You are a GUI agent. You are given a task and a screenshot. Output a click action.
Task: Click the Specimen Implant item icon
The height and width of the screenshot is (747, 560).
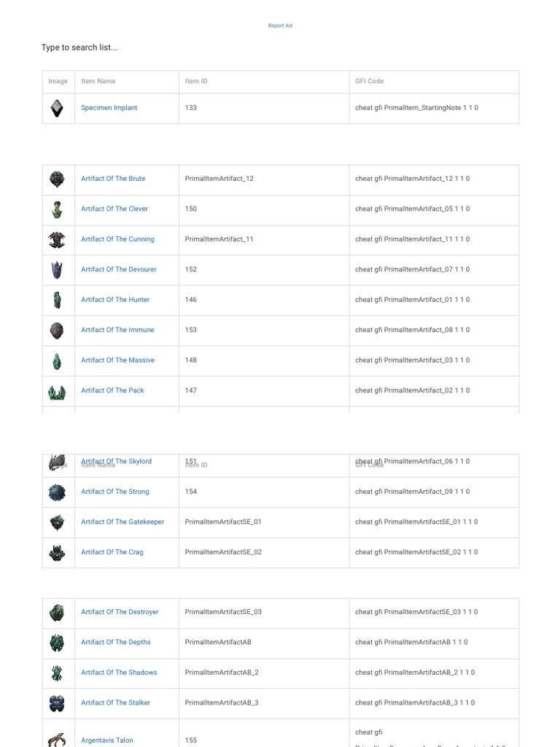(57, 108)
